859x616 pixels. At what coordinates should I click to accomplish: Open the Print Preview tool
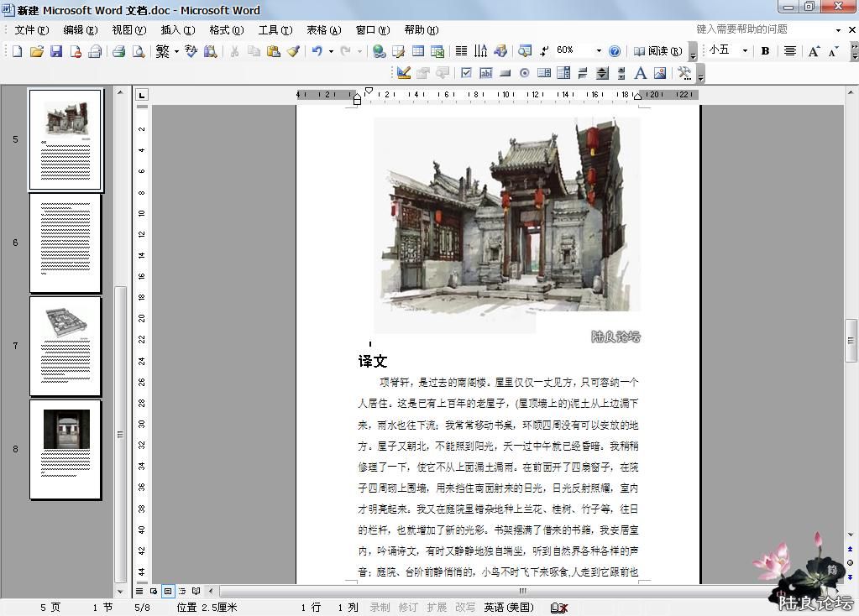(x=139, y=51)
